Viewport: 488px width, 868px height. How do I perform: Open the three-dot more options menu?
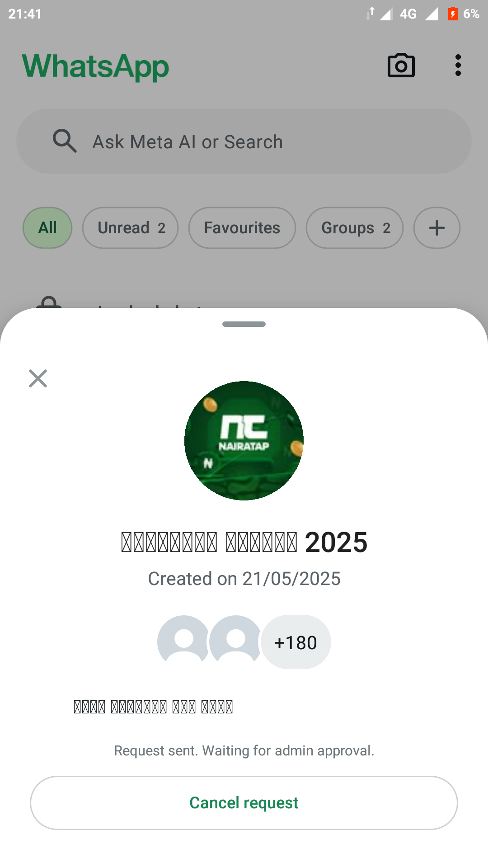(x=458, y=66)
